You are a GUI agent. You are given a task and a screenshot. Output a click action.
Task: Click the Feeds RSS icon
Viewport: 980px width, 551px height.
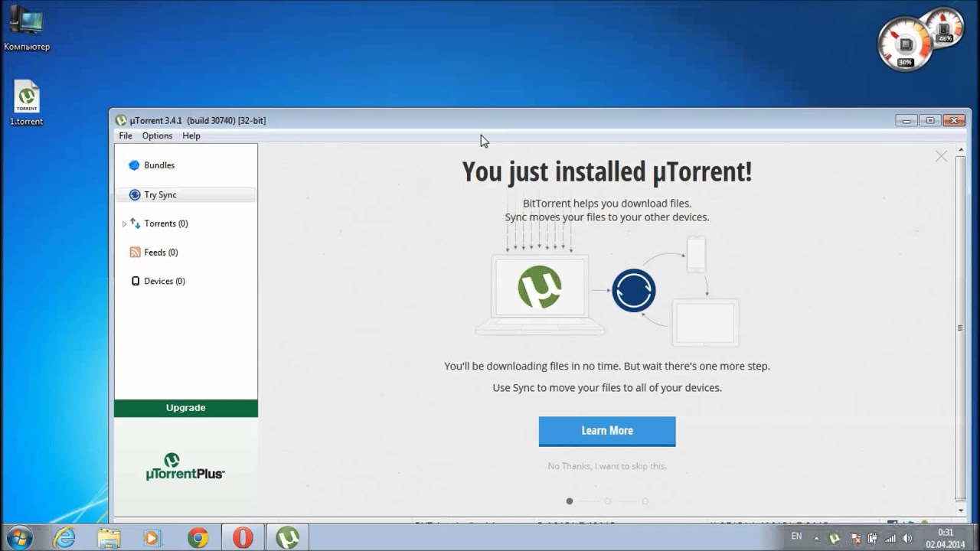135,253
